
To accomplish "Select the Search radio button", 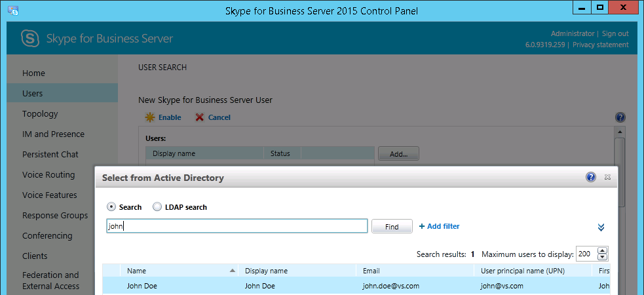I will point(111,206).
